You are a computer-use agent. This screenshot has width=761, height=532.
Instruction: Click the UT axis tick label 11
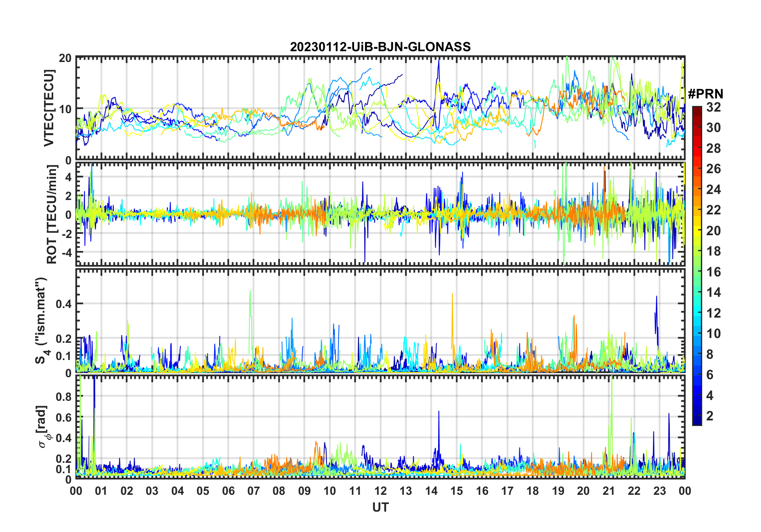tap(355, 491)
